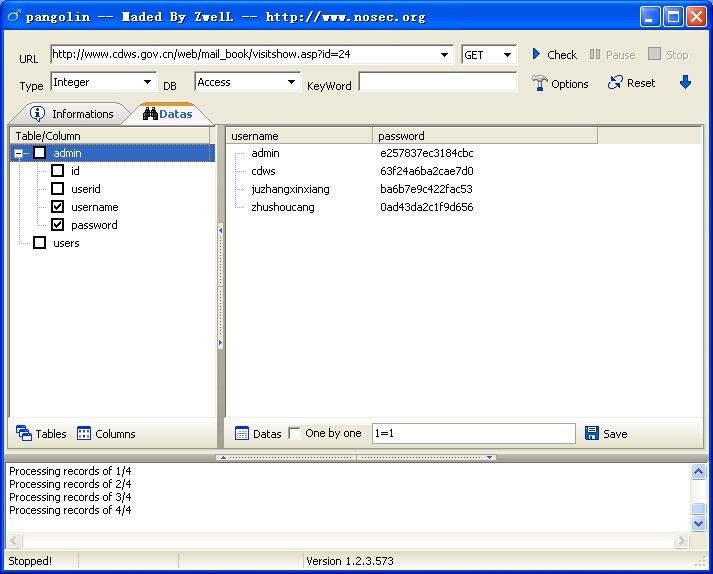This screenshot has width=713, height=574.
Task: Click the Tables icon
Action: click(x=24, y=433)
